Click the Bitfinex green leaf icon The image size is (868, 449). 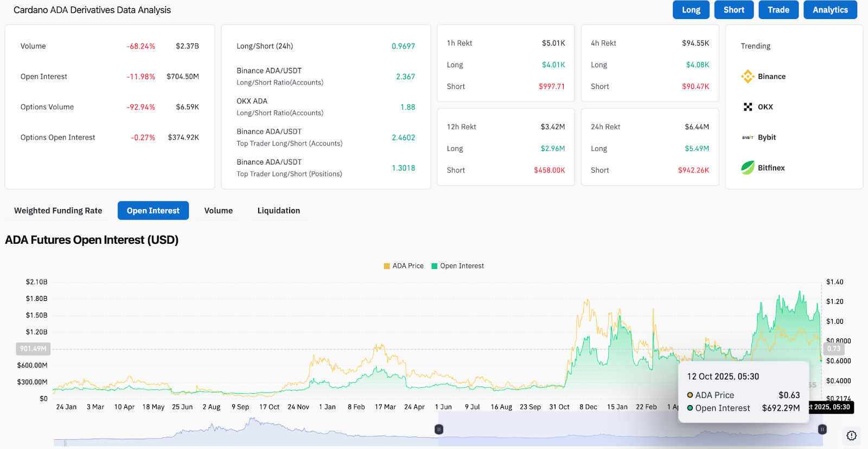click(748, 168)
